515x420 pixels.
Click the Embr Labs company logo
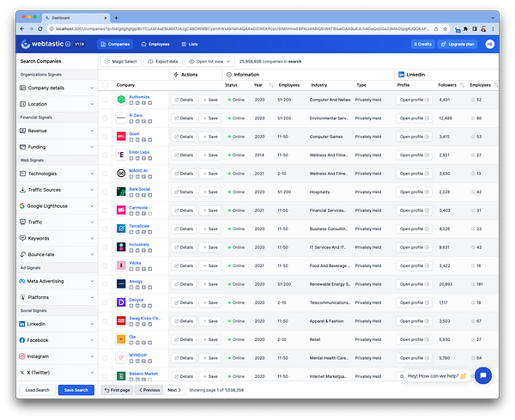121,155
